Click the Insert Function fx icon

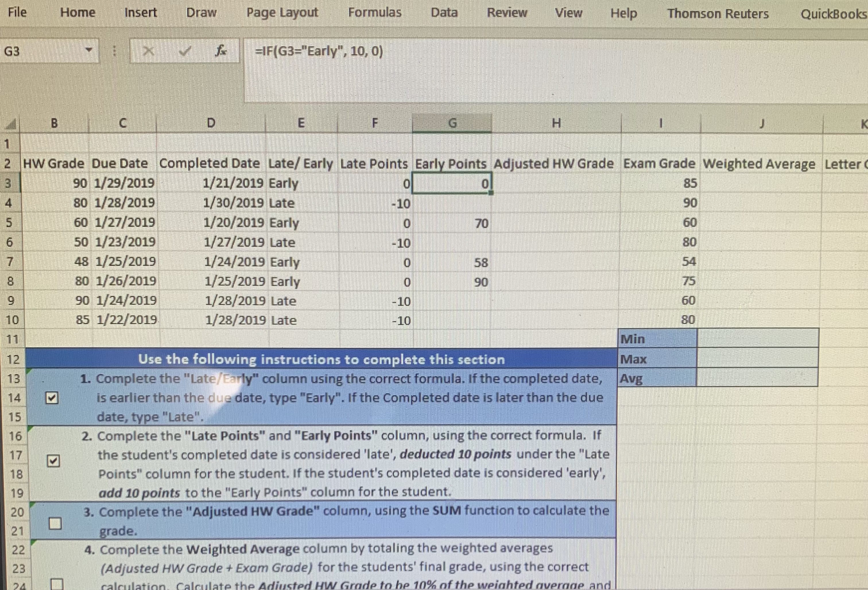(x=220, y=51)
